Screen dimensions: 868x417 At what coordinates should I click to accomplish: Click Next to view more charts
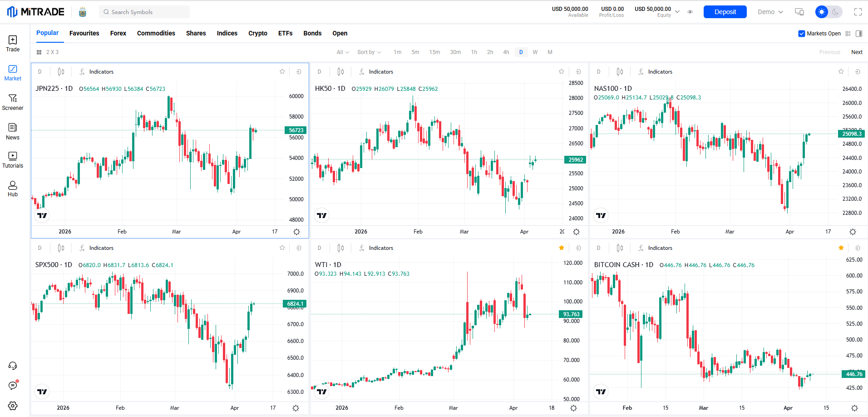click(x=856, y=52)
